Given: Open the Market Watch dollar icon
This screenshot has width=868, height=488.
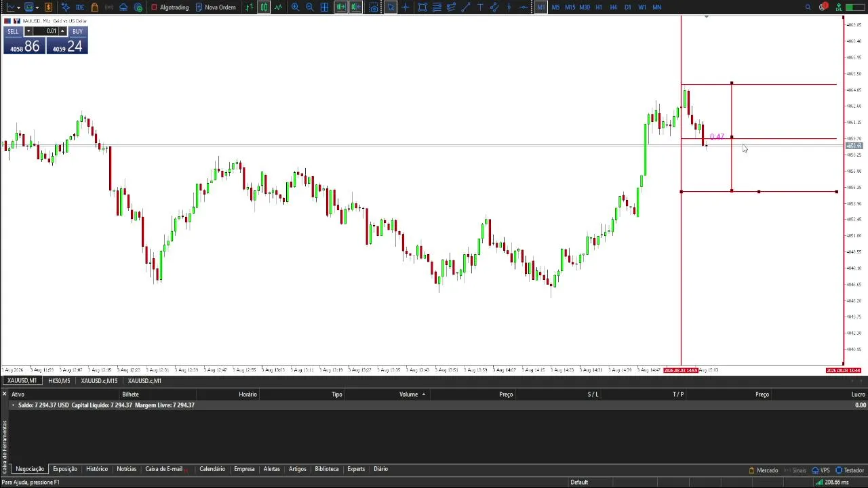Looking at the screenshot, I should 48,7.
